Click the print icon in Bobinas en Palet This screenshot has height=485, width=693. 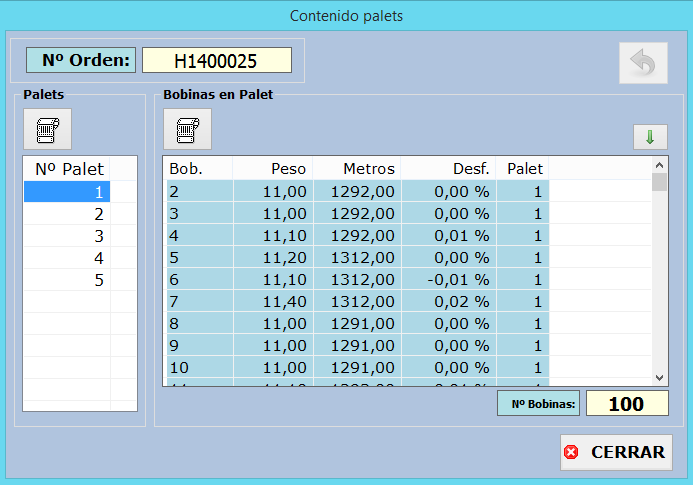tap(188, 129)
